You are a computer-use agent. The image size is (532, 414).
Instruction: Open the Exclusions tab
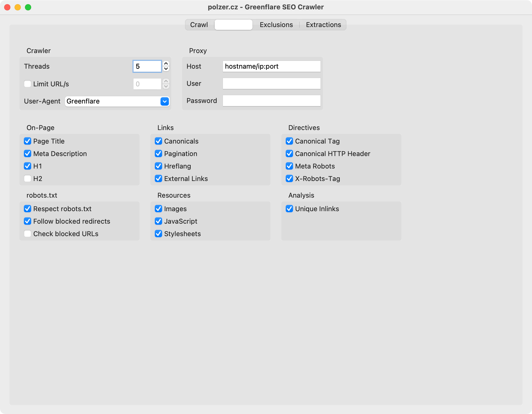tap(276, 25)
